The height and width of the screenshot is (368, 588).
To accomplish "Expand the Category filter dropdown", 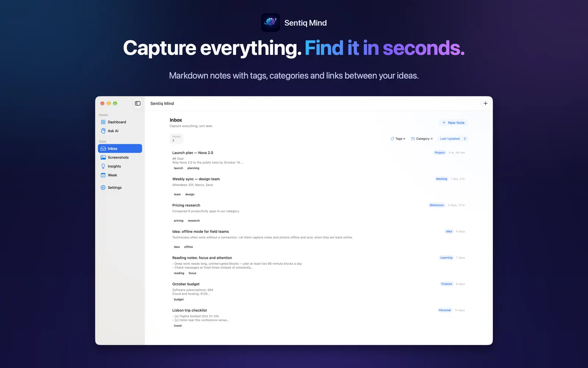I will [422, 139].
